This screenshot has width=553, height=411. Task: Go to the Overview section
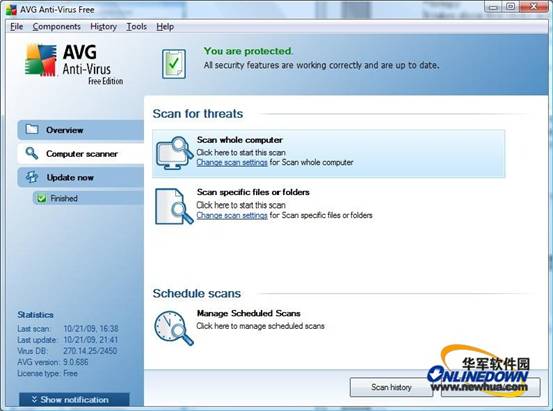click(81, 130)
